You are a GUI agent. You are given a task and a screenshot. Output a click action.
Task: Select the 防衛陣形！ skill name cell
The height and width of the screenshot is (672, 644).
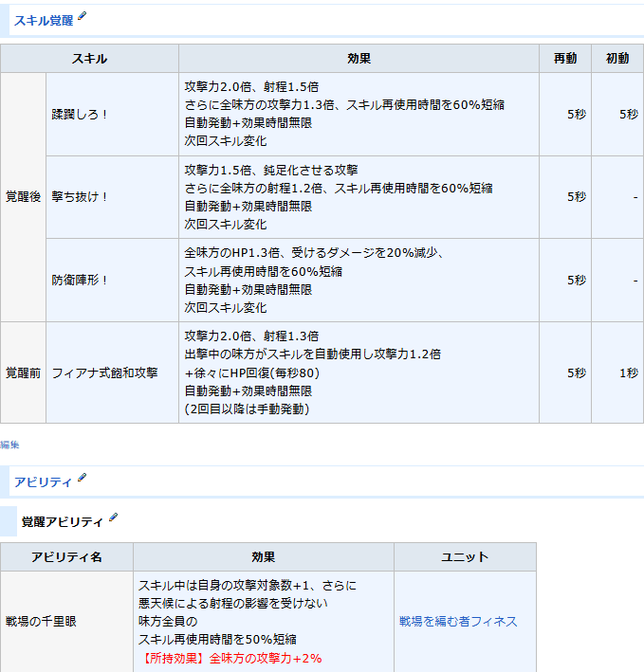tap(81, 280)
